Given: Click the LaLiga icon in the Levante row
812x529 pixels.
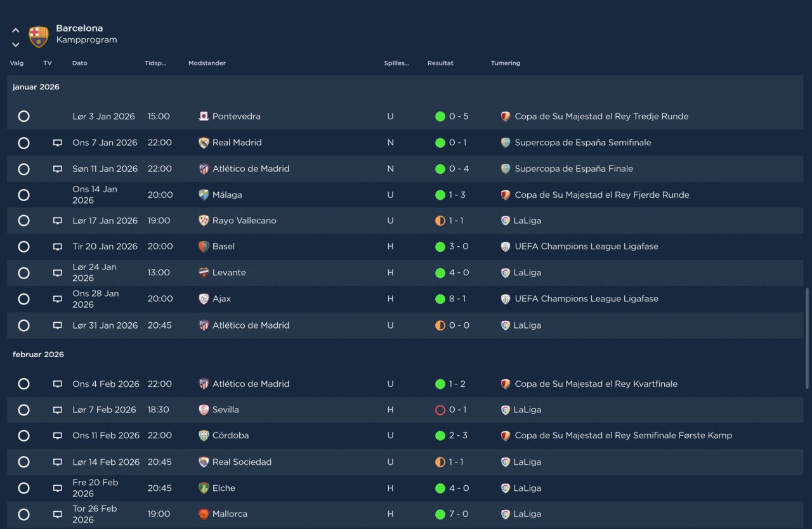Looking at the screenshot, I should pyautogui.click(x=506, y=273).
